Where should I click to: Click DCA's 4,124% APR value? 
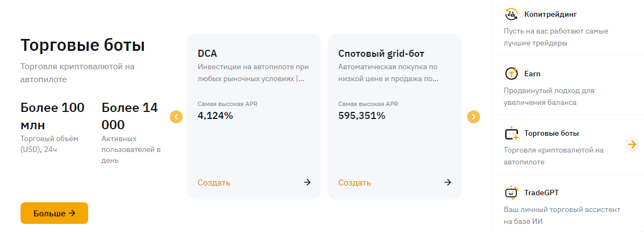215,115
